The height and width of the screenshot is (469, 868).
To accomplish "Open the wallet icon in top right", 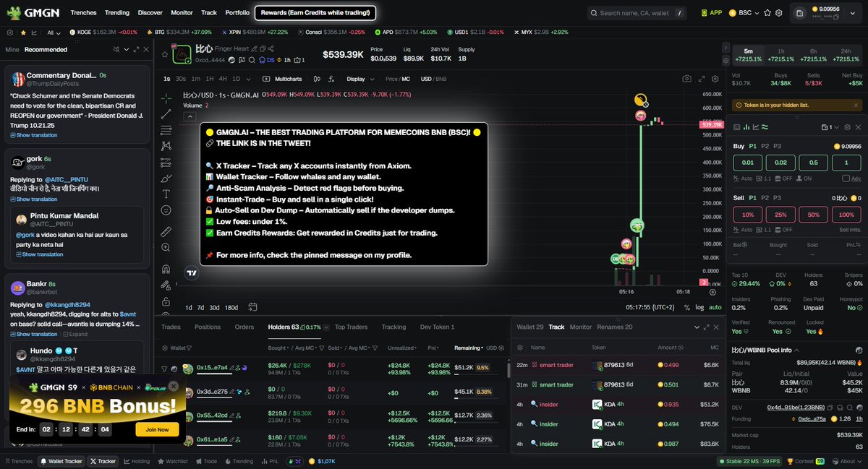I will click(x=799, y=12).
